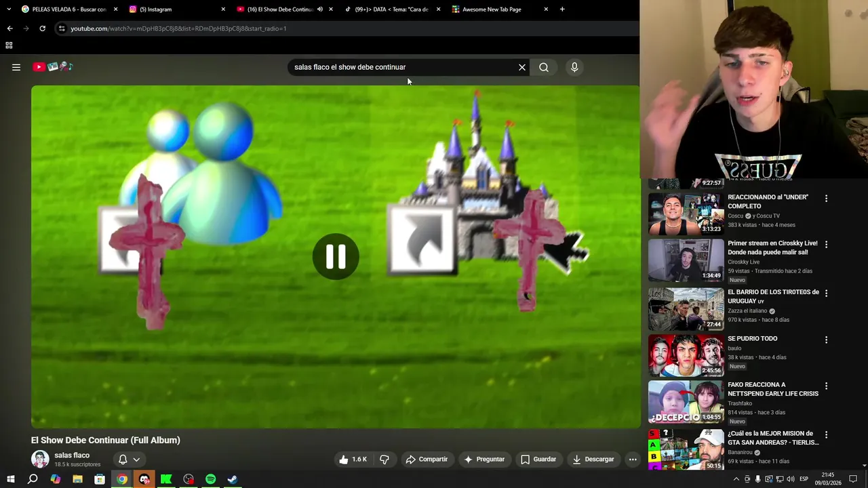Open ¿Cuál es la MEJOR MISION title

[773, 438]
